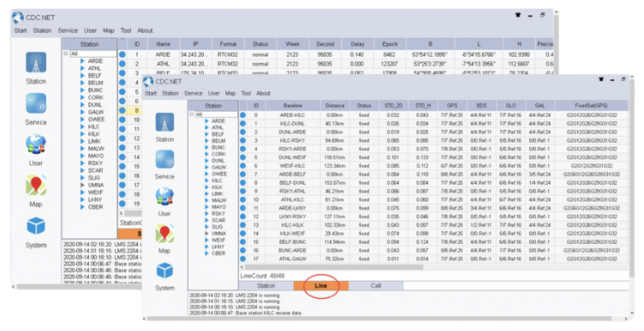The height and width of the screenshot is (331, 644).
Task: Expand the UMNA station node in front tree
Action: tap(207, 233)
